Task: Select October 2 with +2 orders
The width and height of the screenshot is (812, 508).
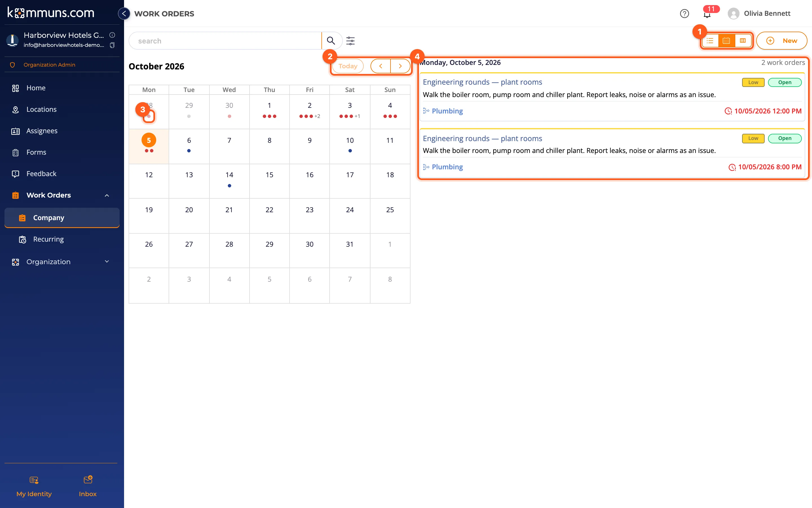Action: pyautogui.click(x=309, y=111)
